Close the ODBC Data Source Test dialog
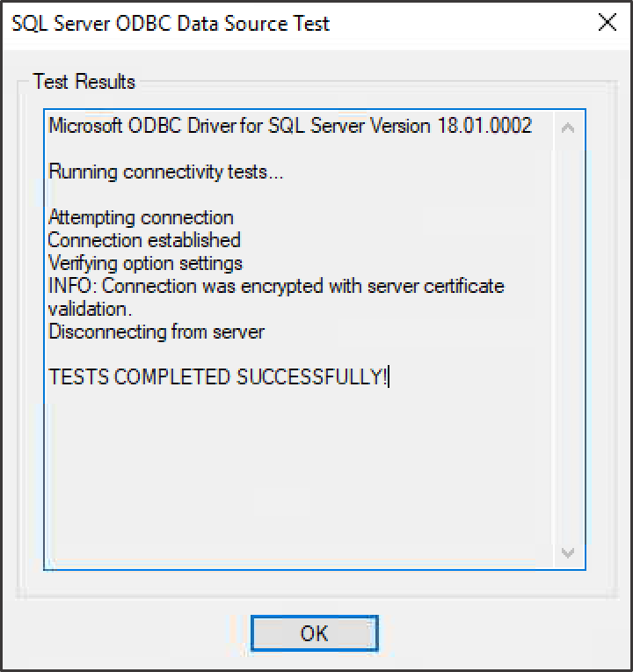 607,22
